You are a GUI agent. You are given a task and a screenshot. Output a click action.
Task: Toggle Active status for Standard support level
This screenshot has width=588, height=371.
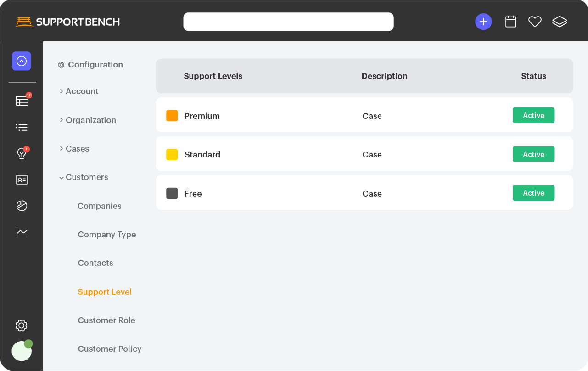[533, 154]
